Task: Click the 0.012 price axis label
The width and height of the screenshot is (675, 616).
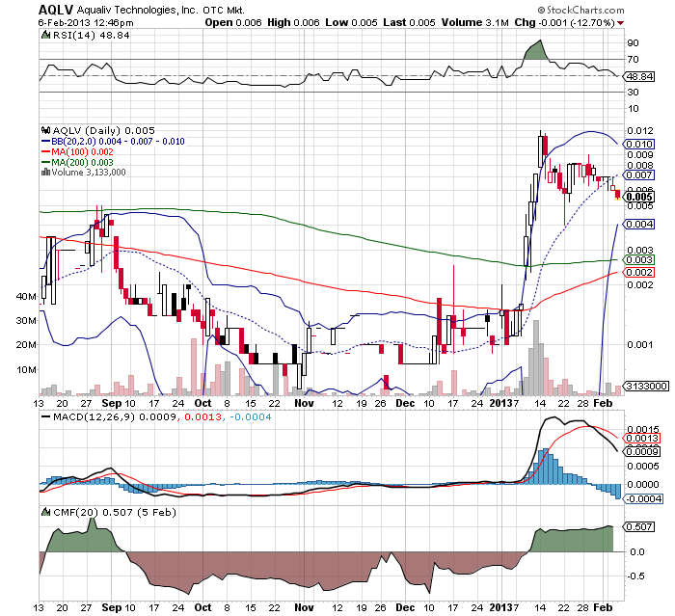Action: pos(640,130)
